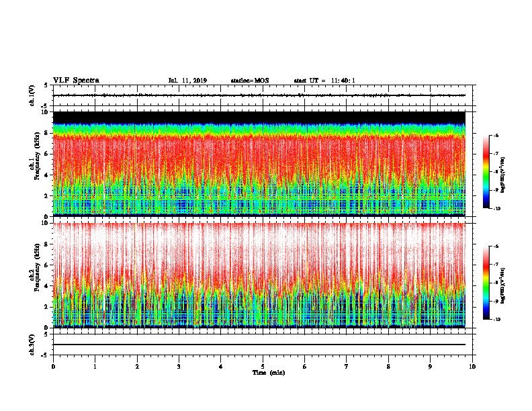Click the ch.1 voltage waveform trace
Screen dimensions: 532x411
click(x=259, y=95)
